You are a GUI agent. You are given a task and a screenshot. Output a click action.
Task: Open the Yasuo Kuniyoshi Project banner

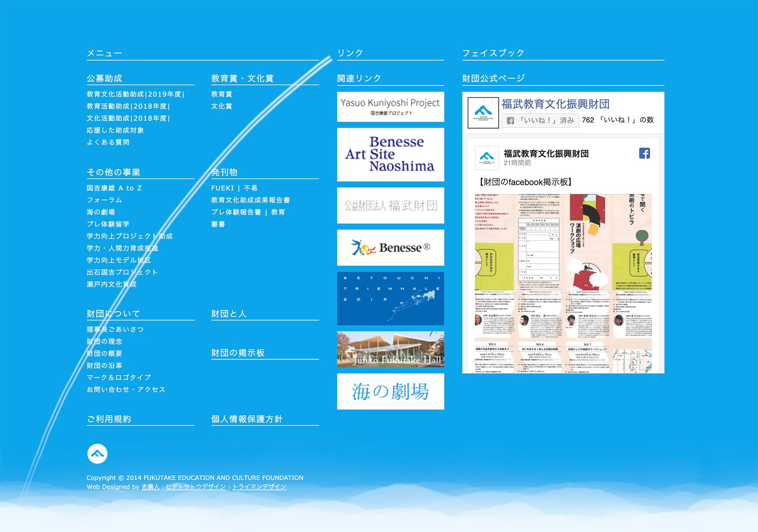390,107
